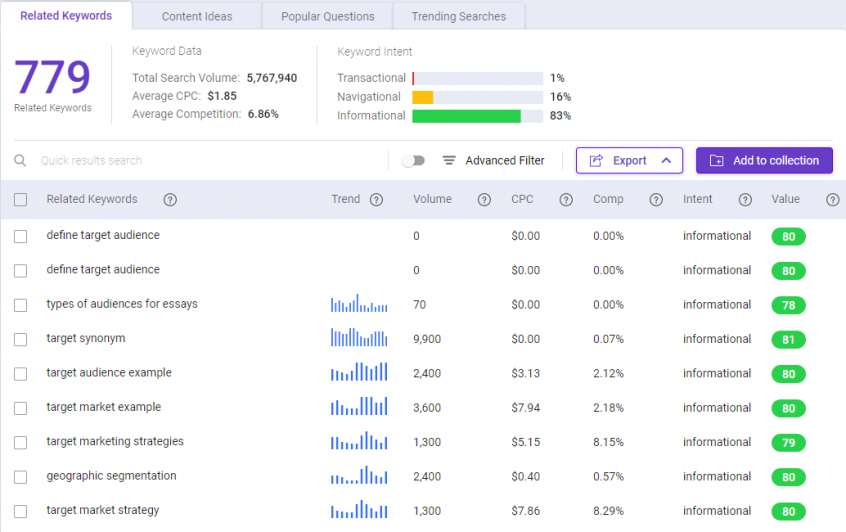The image size is (846, 532).
Task: Click Total Search Volume 5,767,940
Action: tap(272, 78)
